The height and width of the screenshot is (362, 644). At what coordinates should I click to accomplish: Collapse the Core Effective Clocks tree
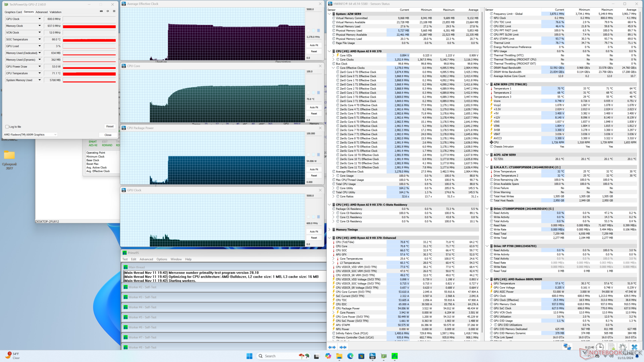tap(333, 68)
